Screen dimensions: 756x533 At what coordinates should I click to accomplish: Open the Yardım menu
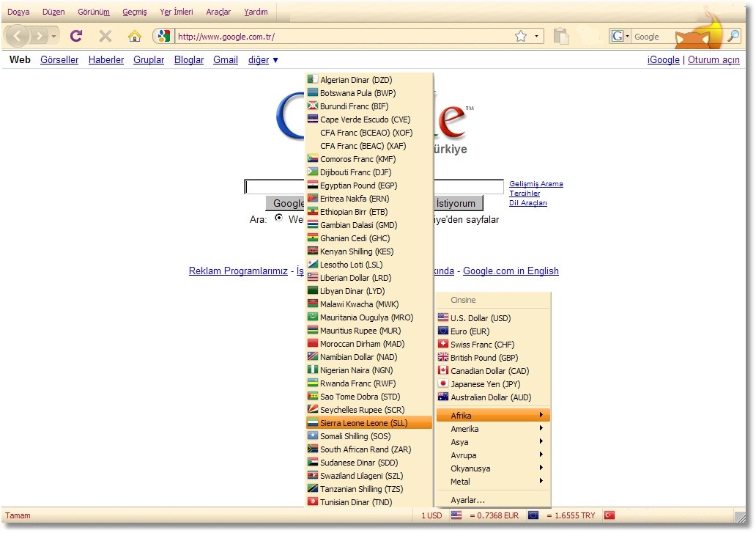point(256,12)
